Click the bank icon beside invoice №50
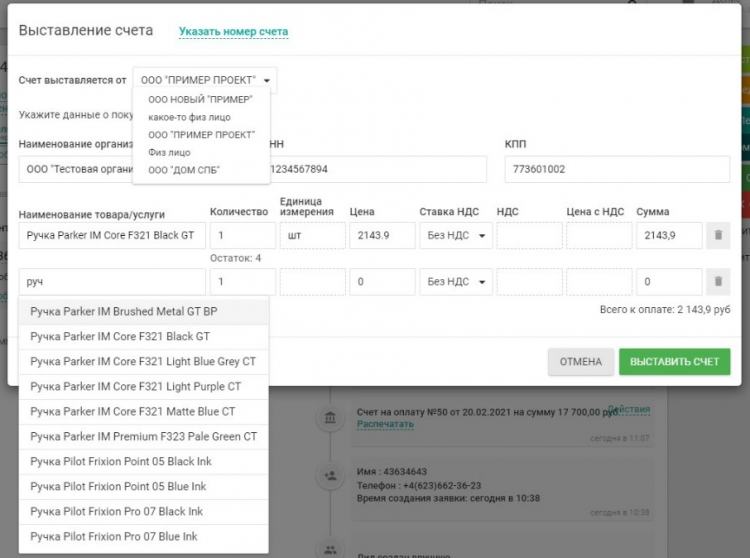The height and width of the screenshot is (558, 750). (328, 417)
